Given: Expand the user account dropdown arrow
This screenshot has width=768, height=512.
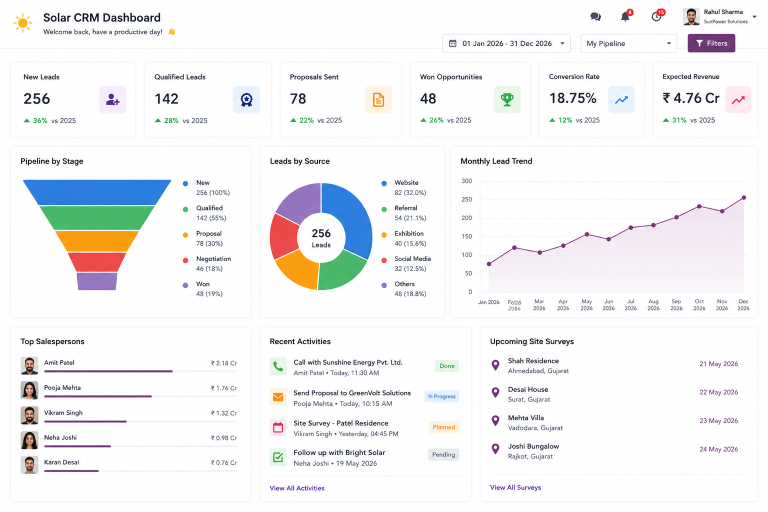Looking at the screenshot, I should pyautogui.click(x=754, y=17).
